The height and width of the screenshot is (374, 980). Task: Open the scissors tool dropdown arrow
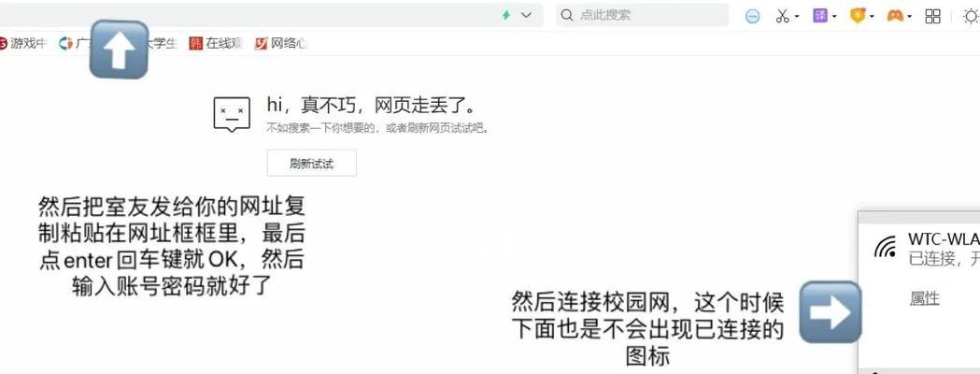pos(797,17)
